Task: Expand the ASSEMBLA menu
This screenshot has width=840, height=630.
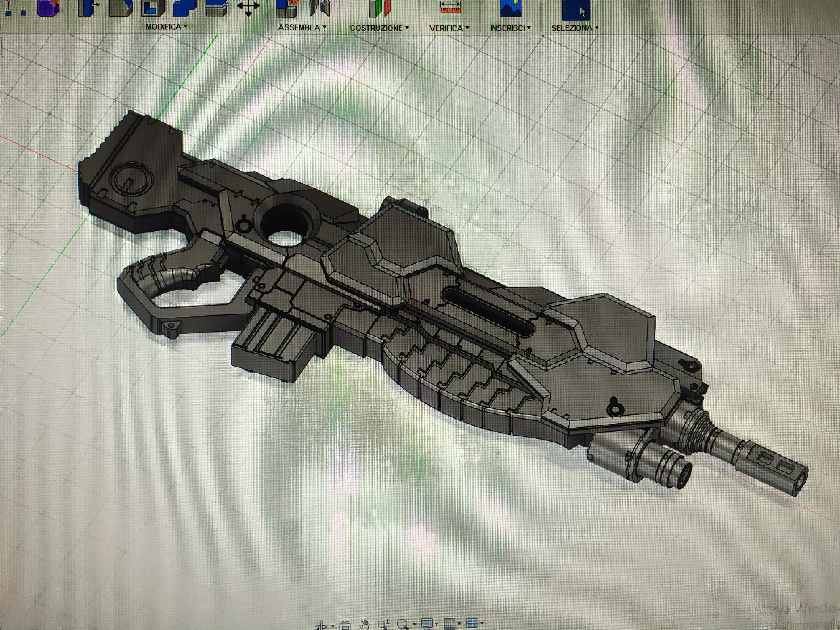Action: pyautogui.click(x=302, y=27)
